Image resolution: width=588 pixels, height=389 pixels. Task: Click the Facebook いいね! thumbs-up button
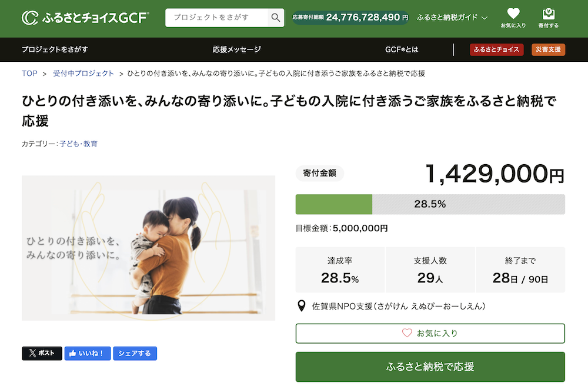point(87,353)
